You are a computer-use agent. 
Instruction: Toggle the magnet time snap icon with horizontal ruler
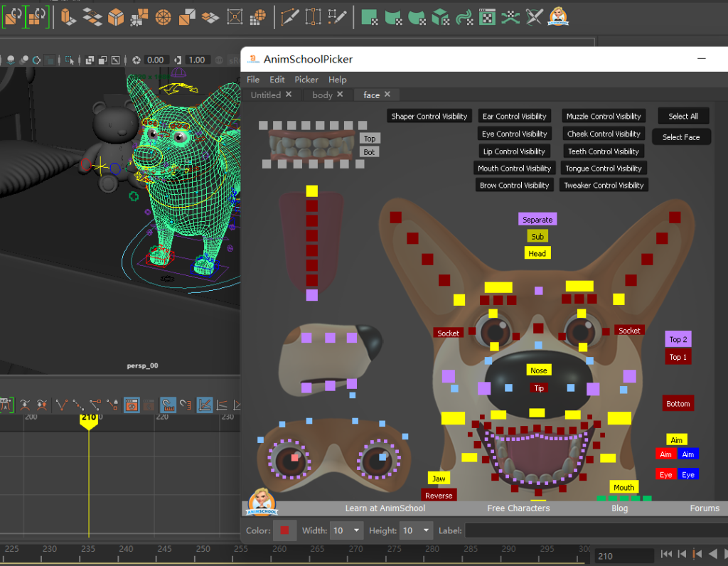168,405
